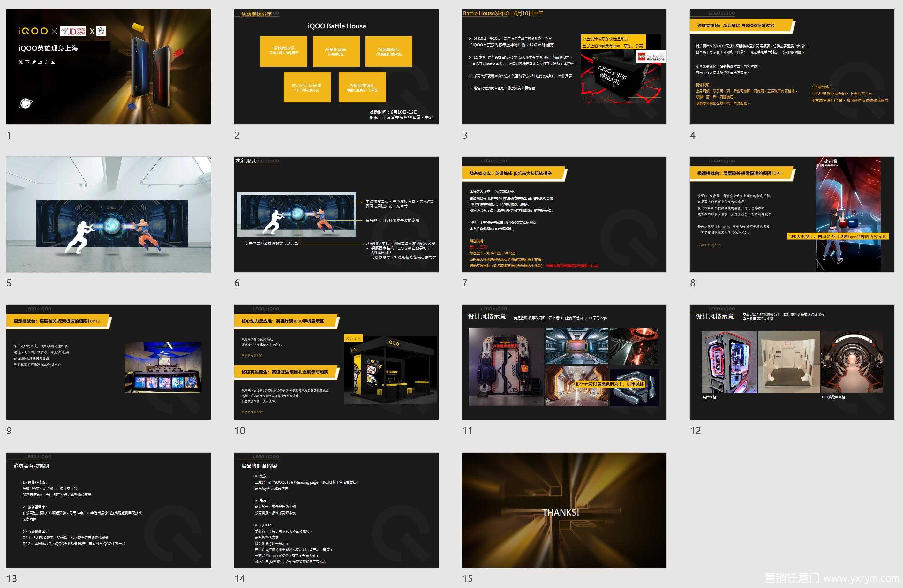
Task: Click the slide number 3 label
Action: point(465,135)
